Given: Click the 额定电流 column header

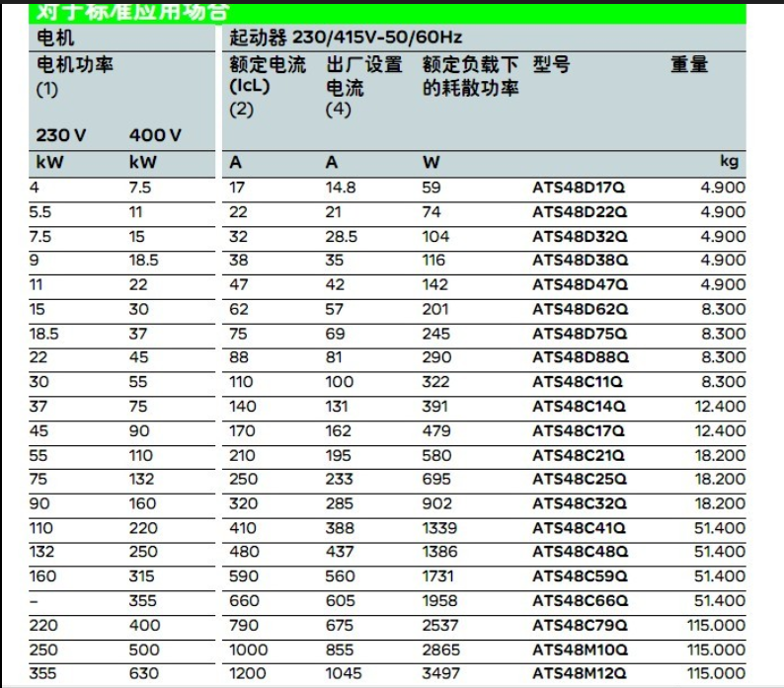Looking at the screenshot, I should pos(268,65).
